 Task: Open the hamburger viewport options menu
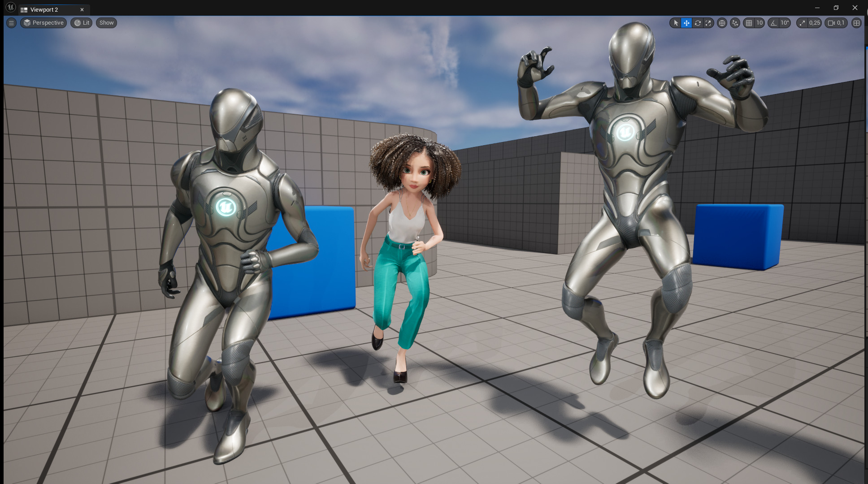coord(12,23)
